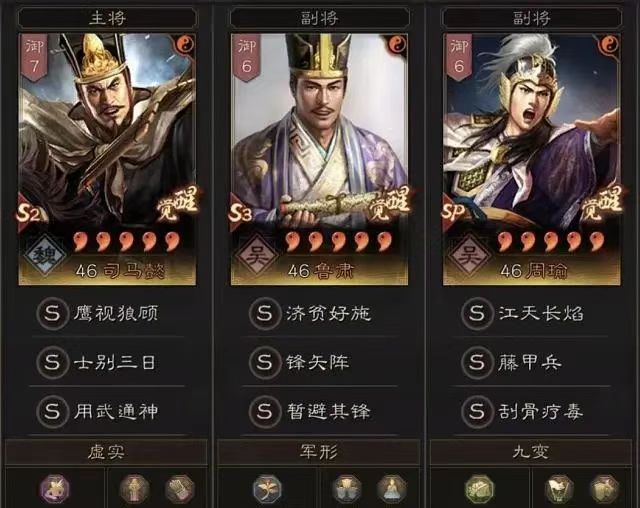This screenshot has height=508, width=640.
Task: Tap the 吴 faction emblem on 周瑜
Action: [469, 255]
